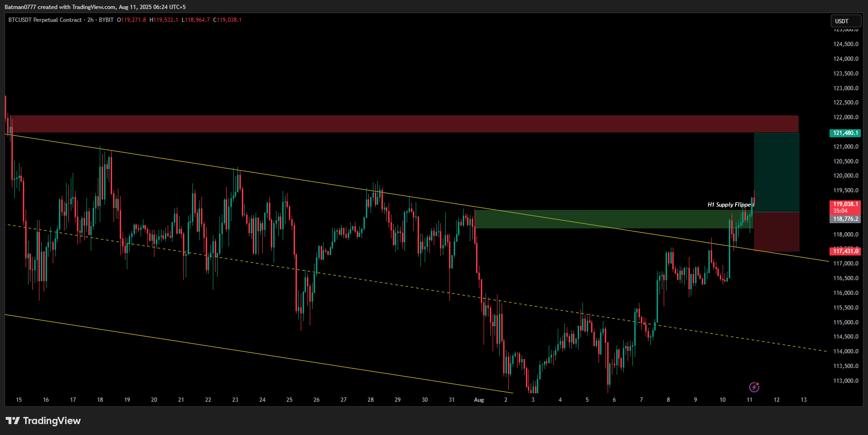
Task: Click the 121,480.1 green price label
Action: [x=845, y=133]
